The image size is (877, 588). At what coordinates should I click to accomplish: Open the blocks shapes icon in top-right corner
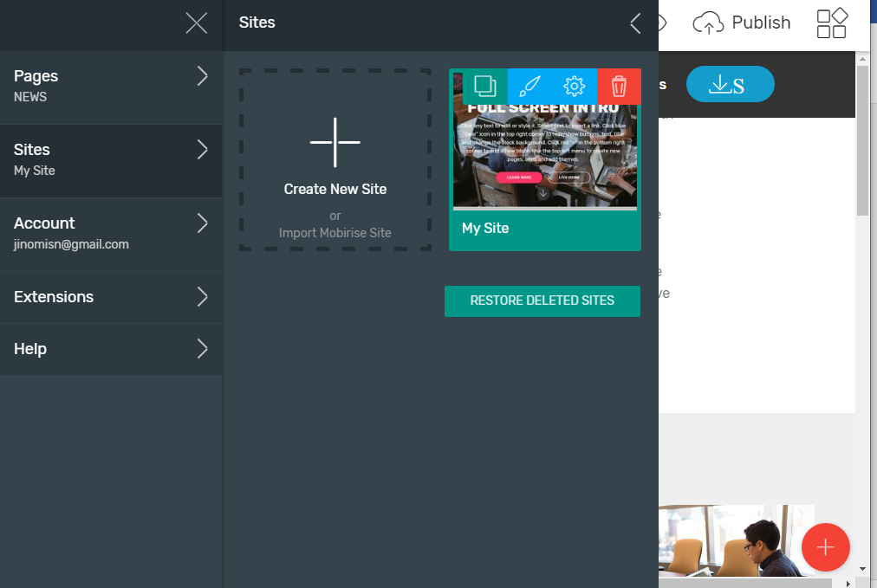832,23
